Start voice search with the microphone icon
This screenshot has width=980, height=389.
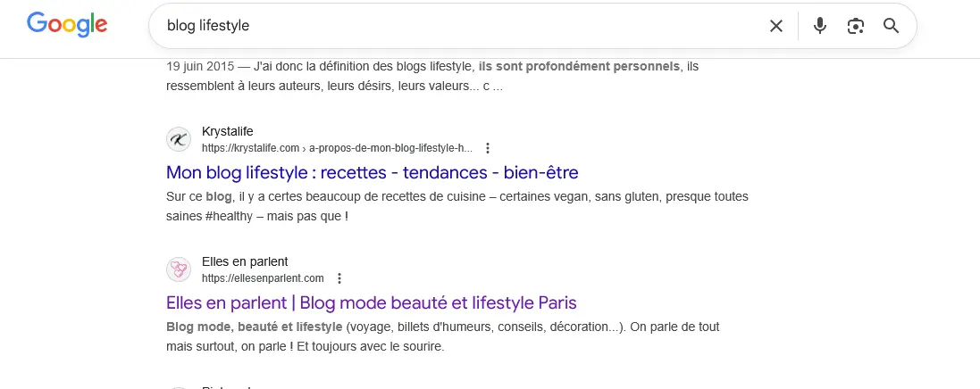[x=819, y=26]
